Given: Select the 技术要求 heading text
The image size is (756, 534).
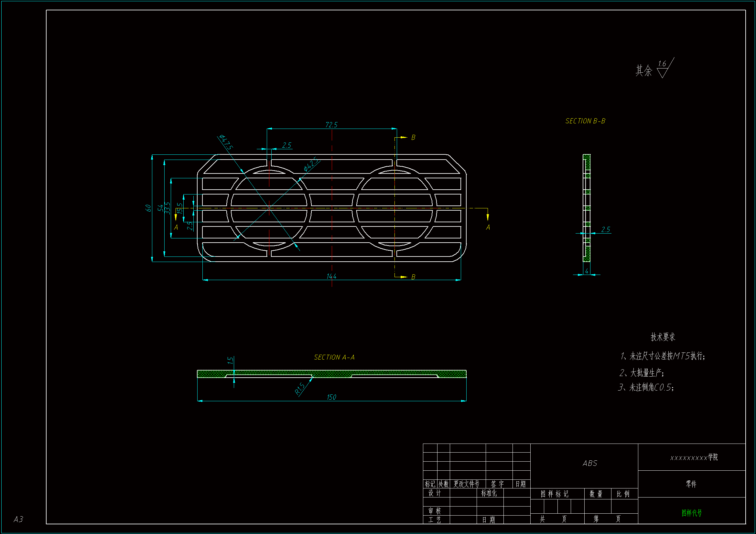Looking at the screenshot, I should point(663,337).
